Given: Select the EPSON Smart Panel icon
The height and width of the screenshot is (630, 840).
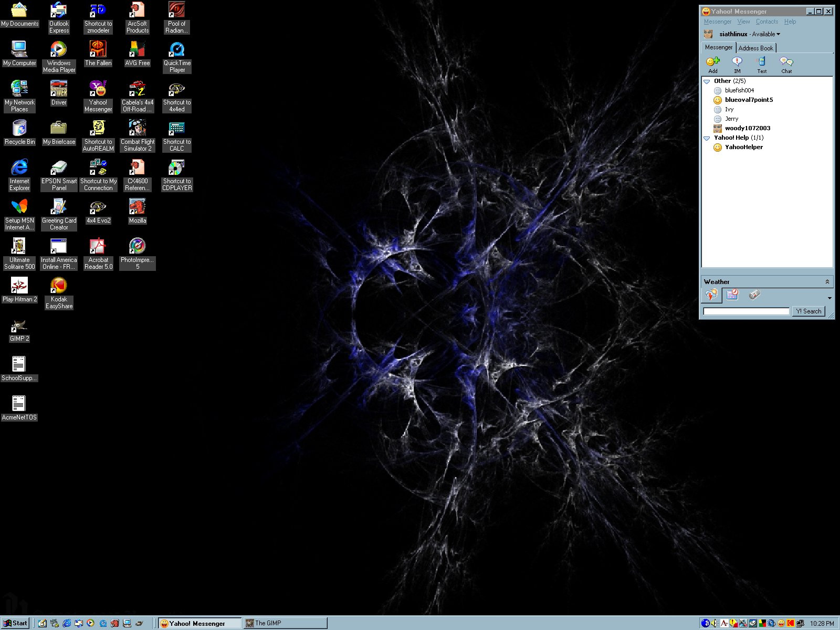Looking at the screenshot, I should (59, 175).
